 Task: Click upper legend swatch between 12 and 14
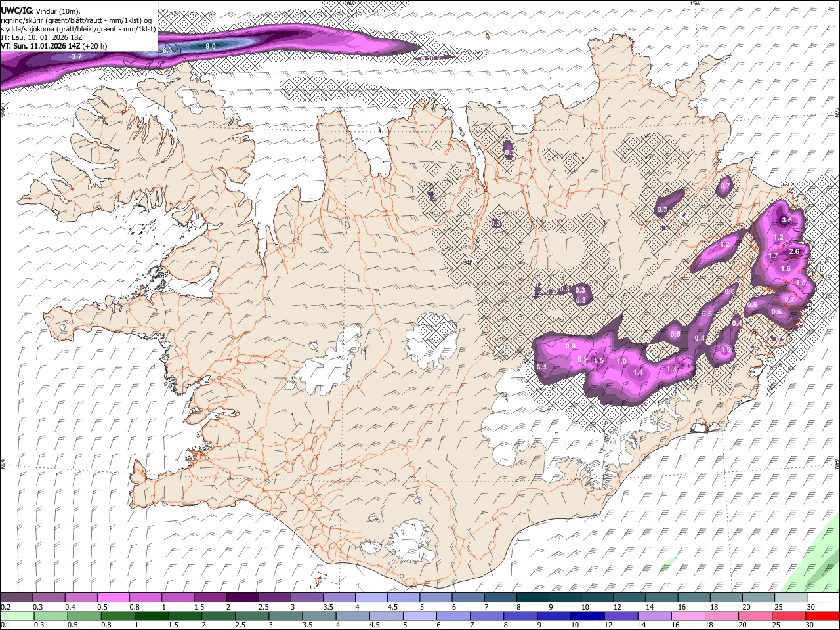pos(628,598)
